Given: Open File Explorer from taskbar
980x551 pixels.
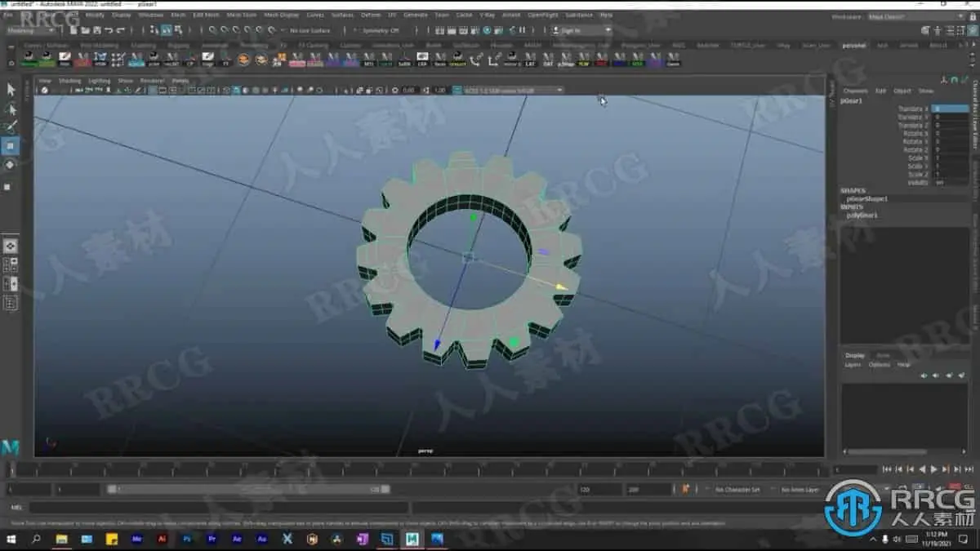Looking at the screenshot, I should coord(61,539).
